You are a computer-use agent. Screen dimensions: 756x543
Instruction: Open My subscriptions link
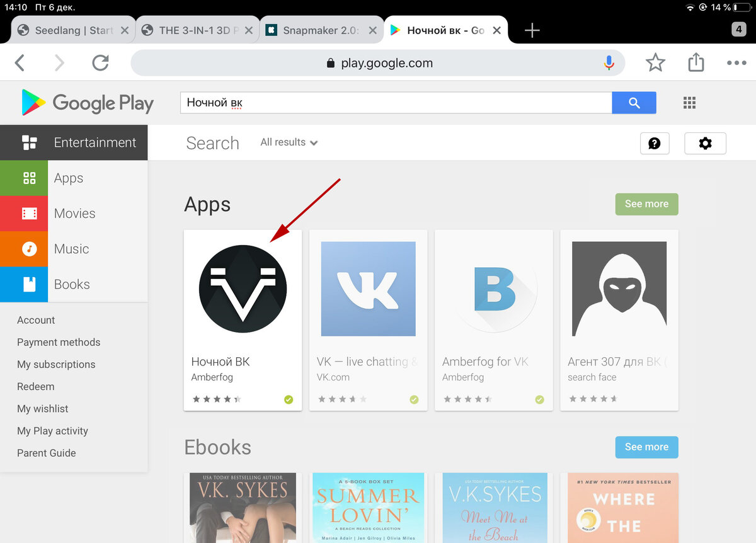(56, 364)
